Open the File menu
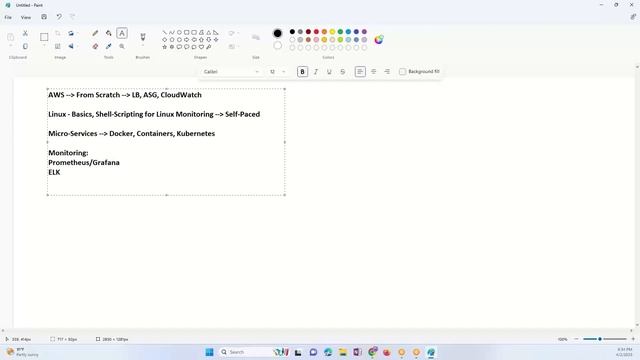Image resolution: width=640 pixels, height=360 pixels. click(8, 18)
